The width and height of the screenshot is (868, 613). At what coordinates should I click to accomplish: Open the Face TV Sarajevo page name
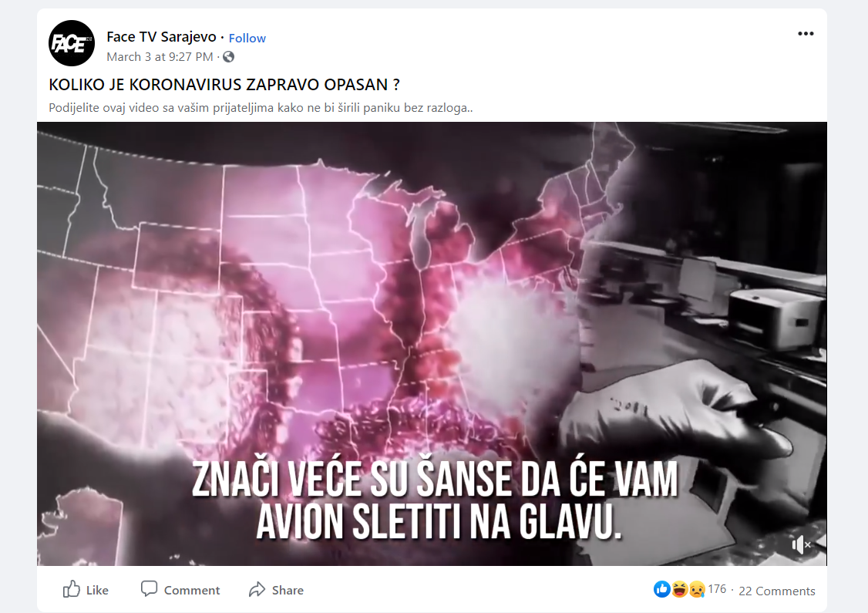click(161, 37)
